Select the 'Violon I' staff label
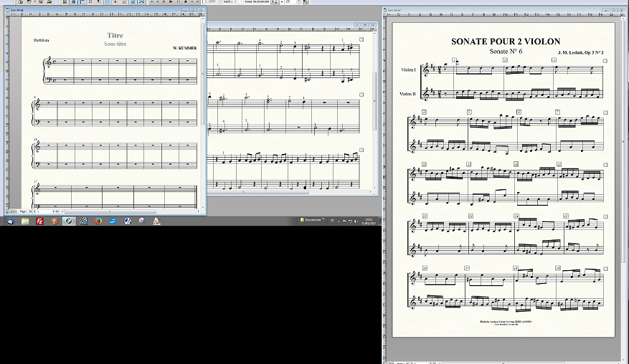 [407, 70]
